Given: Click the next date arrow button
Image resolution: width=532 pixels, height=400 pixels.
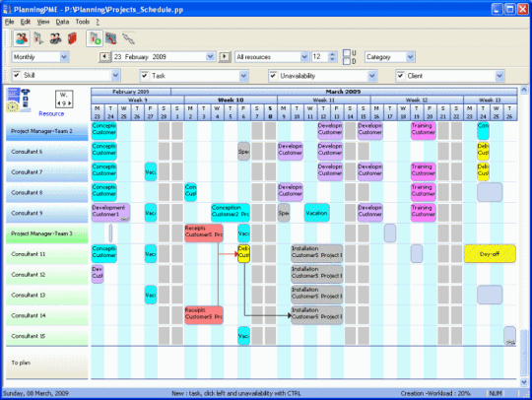Looking at the screenshot, I should tap(225, 57).
